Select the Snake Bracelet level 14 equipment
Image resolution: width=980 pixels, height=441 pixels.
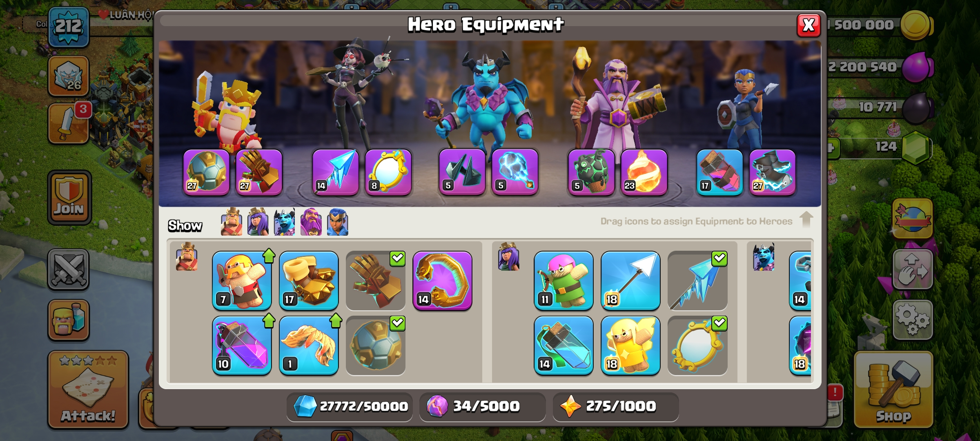443,281
